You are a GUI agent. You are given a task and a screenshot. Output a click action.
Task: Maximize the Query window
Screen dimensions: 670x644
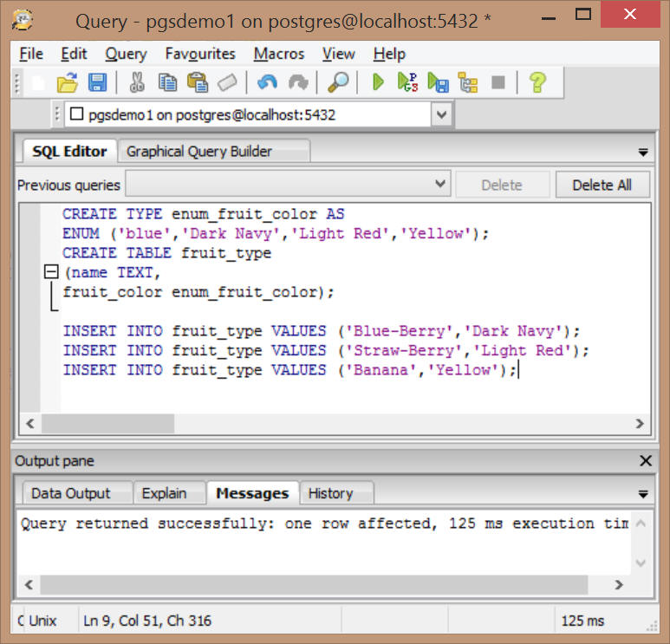tap(582, 15)
